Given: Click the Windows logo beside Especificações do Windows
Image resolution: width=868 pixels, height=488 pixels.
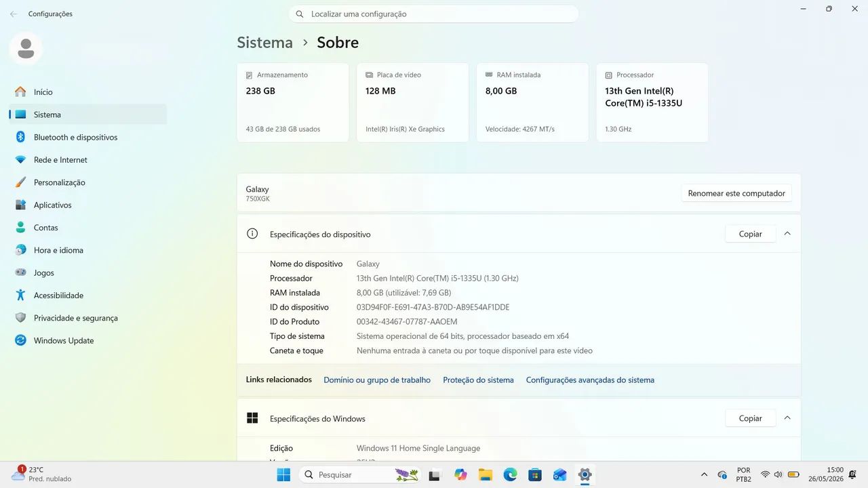Looking at the screenshot, I should (x=252, y=418).
